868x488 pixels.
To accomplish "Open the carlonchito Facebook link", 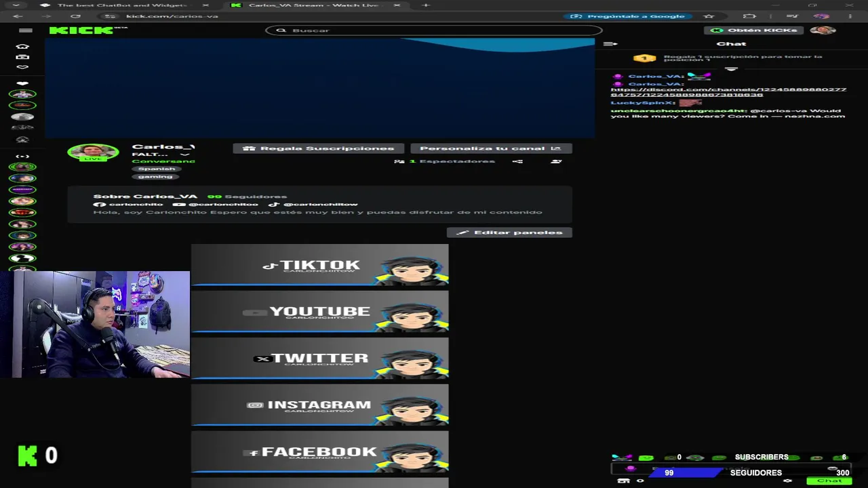I will (x=128, y=204).
